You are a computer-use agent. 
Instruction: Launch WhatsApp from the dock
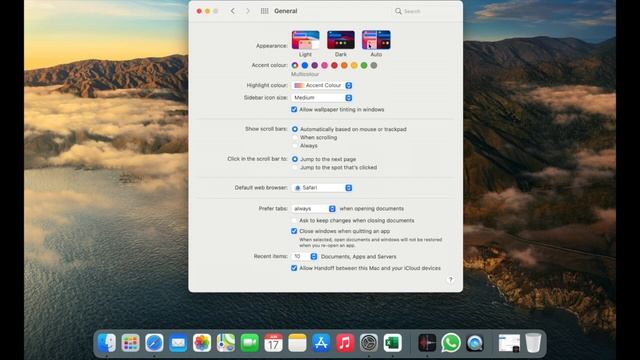tap(451, 342)
